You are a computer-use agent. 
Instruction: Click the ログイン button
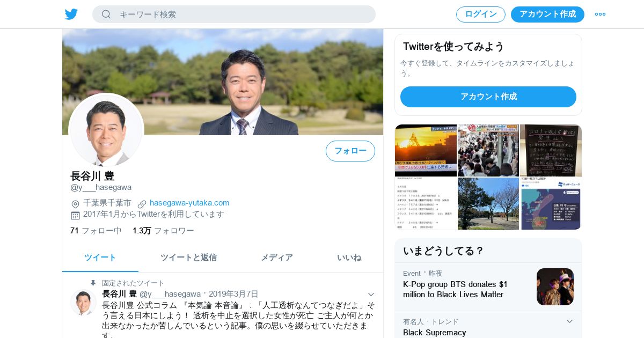point(481,14)
